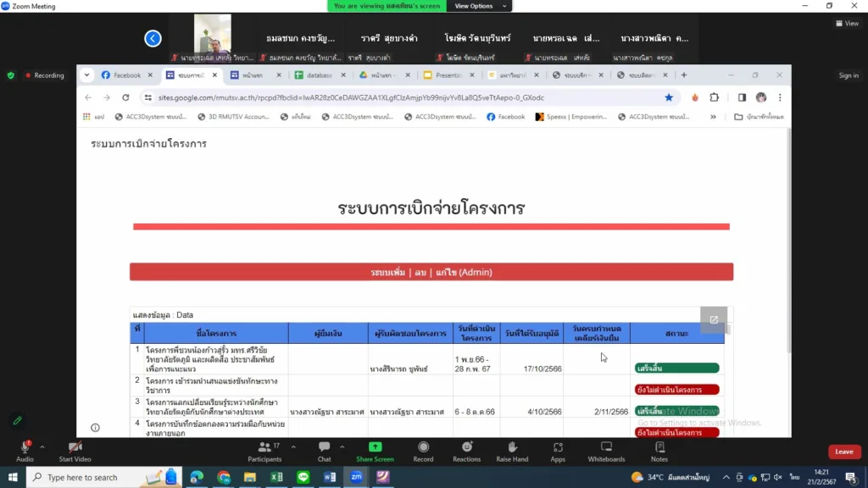Leave the Zoom meeting
This screenshot has width=868, height=488.
[x=844, y=452]
